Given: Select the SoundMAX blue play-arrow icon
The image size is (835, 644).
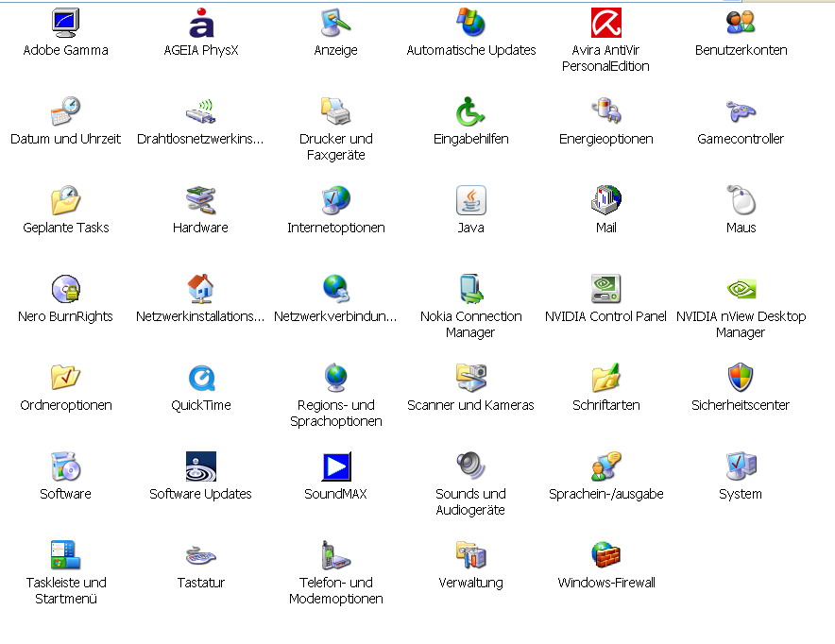Looking at the screenshot, I should tap(335, 466).
